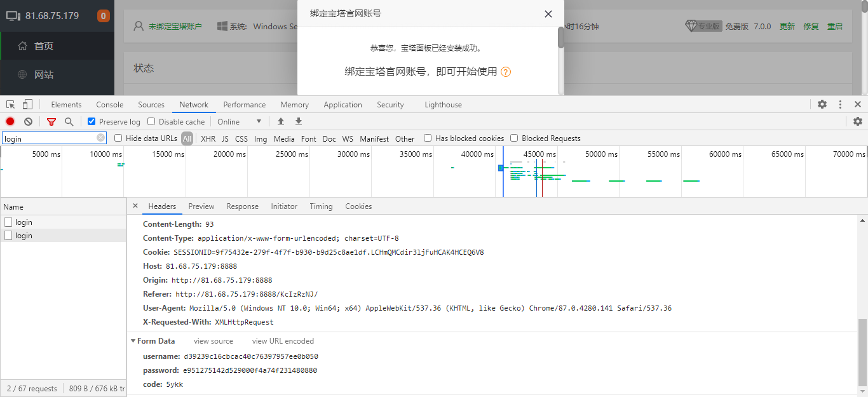868x397 pixels.
Task: Open DevTools three-dot menu
Action: [840, 104]
